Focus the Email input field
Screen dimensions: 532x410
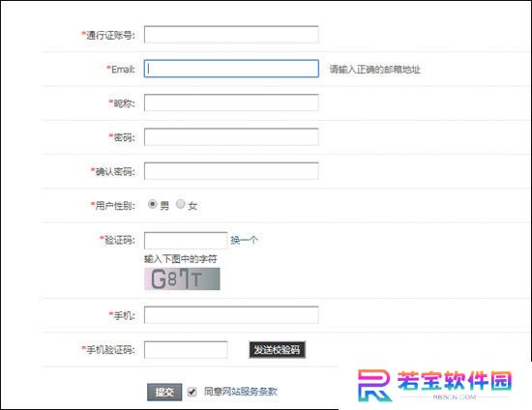pyautogui.click(x=231, y=69)
